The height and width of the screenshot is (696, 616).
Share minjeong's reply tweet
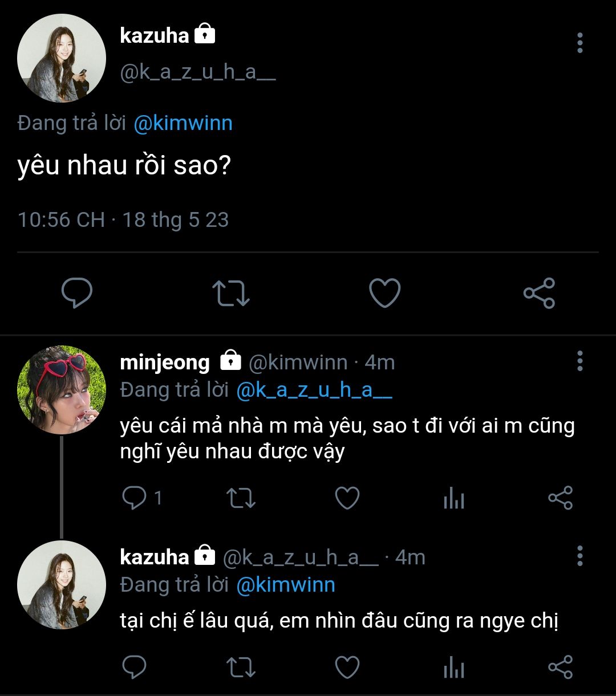[x=560, y=498]
